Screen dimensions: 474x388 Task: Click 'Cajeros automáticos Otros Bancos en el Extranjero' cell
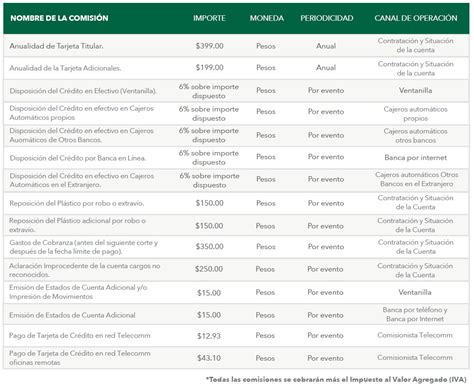point(416,179)
